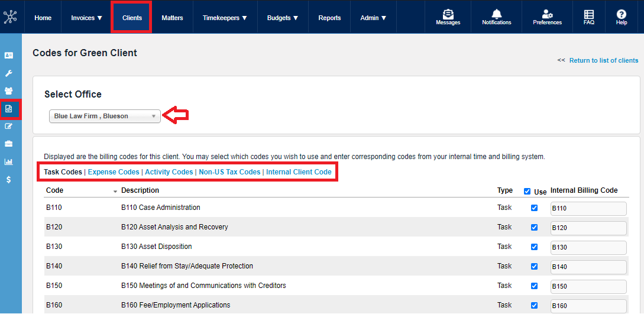Click B140 Relief from Stay/Adequate Protection text
Image resolution: width=644 pixels, height=314 pixels.
tap(187, 266)
